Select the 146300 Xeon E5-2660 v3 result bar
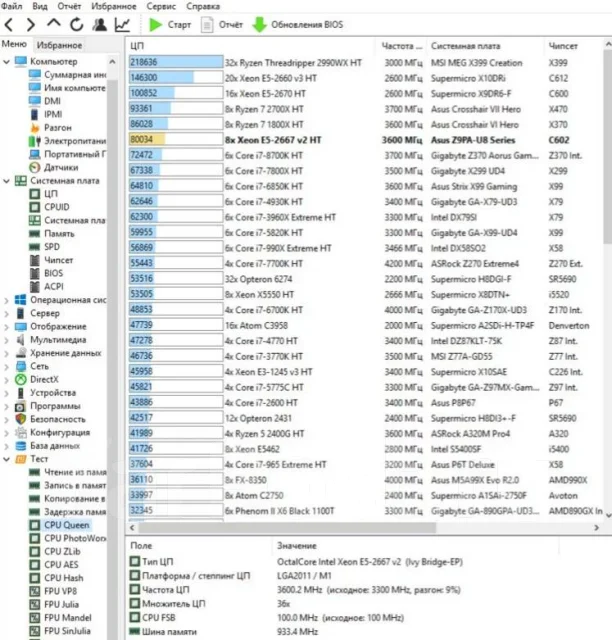The width and height of the screenshot is (612, 640). click(x=176, y=78)
